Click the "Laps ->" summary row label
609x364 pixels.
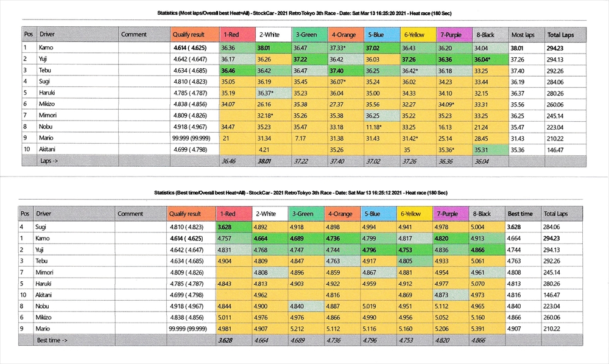[48, 161]
